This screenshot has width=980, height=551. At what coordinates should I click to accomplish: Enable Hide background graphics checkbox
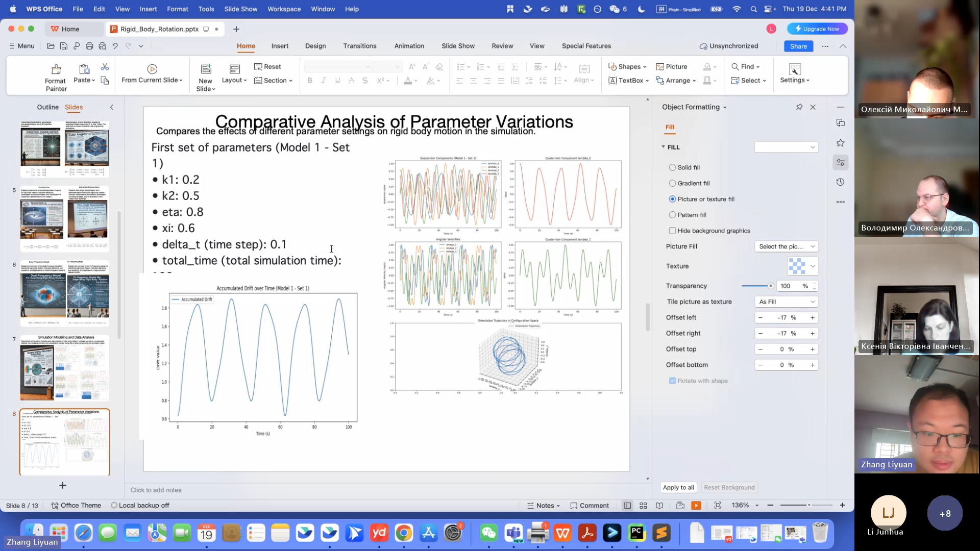point(672,231)
